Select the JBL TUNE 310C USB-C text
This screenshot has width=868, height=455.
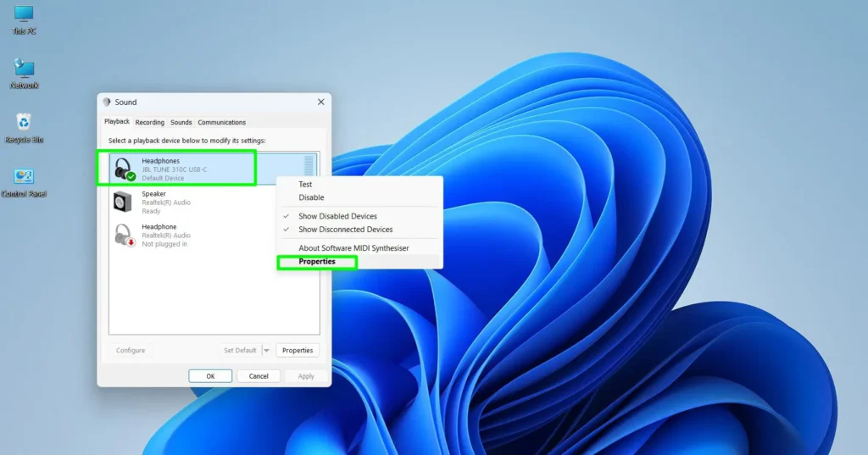175,169
